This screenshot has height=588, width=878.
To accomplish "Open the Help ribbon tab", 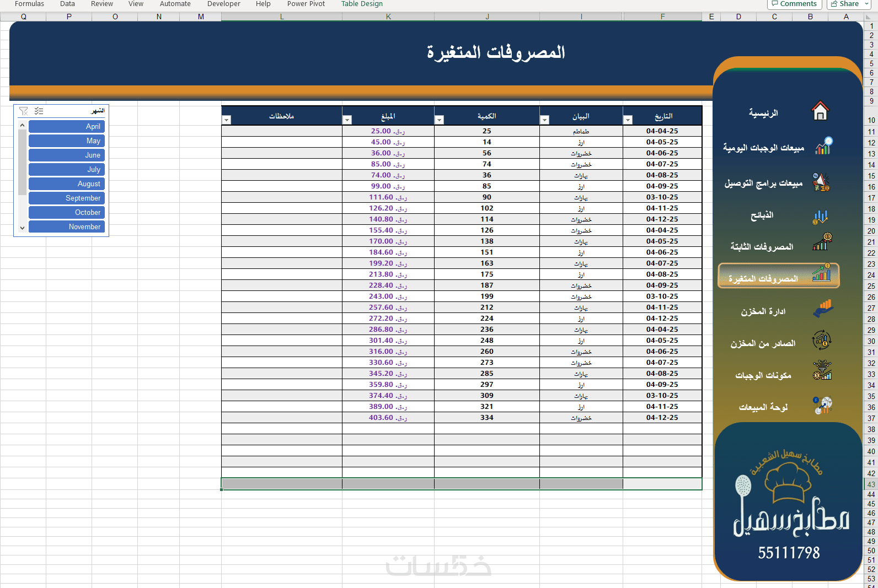I will (263, 4).
